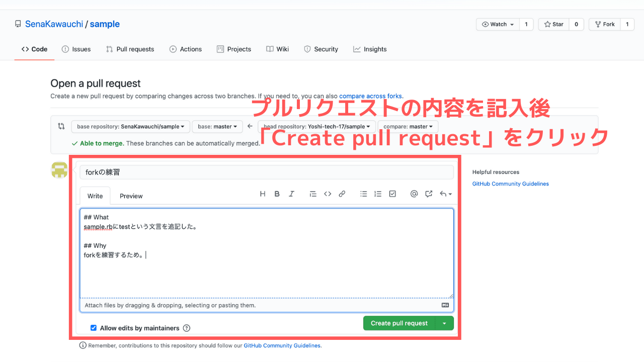Click the Star counter badge
Image resolution: width=644 pixels, height=362 pixels.
click(x=576, y=24)
